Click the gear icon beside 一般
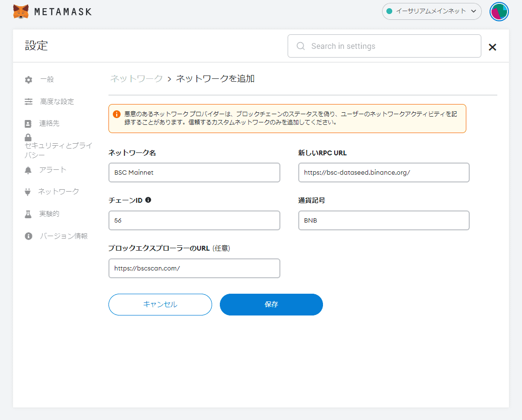The image size is (522, 420). pyautogui.click(x=29, y=80)
